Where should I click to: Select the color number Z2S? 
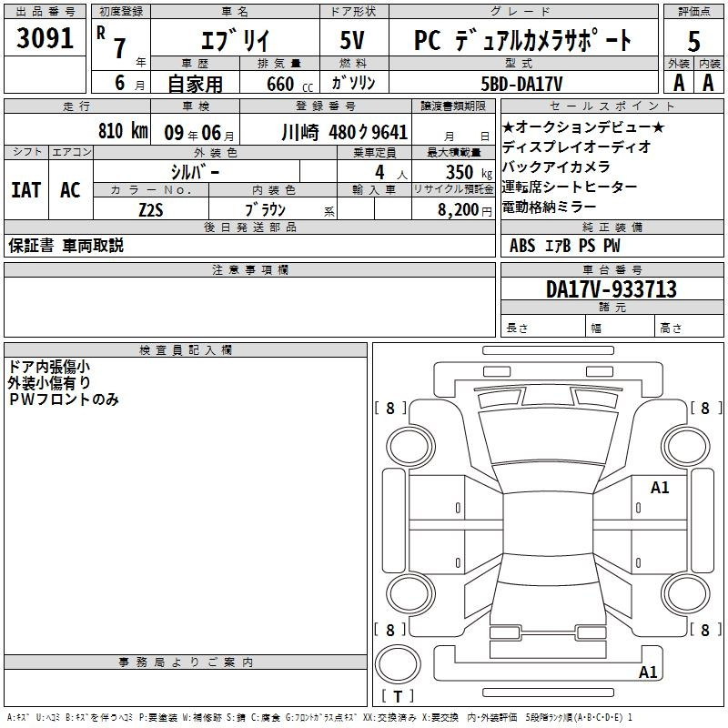tap(150, 208)
